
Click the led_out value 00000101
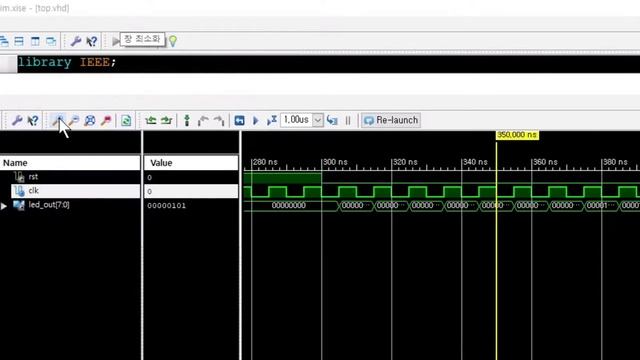(x=167, y=205)
